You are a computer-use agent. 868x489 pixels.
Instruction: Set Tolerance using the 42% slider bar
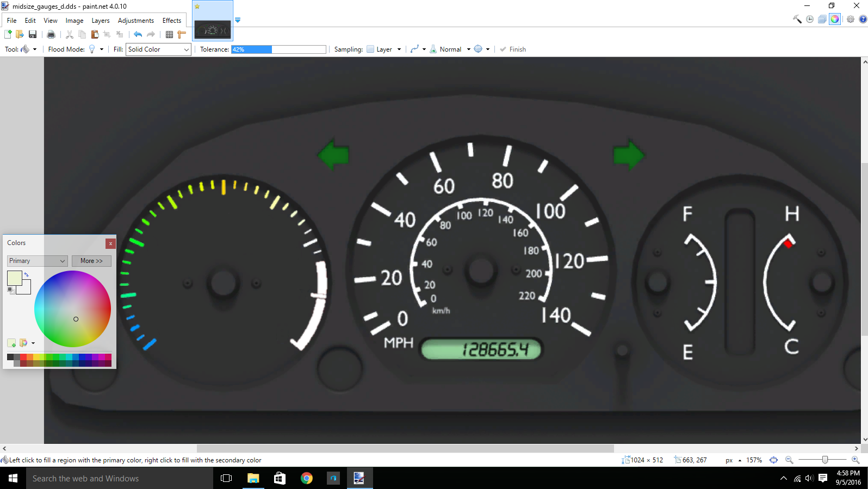click(x=278, y=49)
